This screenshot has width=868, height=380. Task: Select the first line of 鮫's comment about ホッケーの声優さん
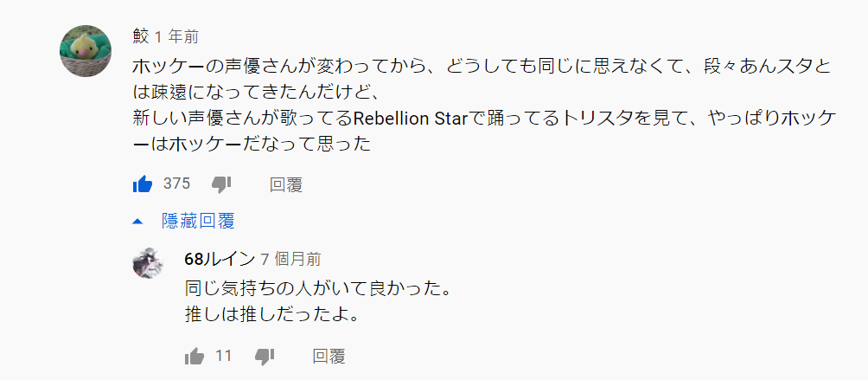tap(482, 67)
